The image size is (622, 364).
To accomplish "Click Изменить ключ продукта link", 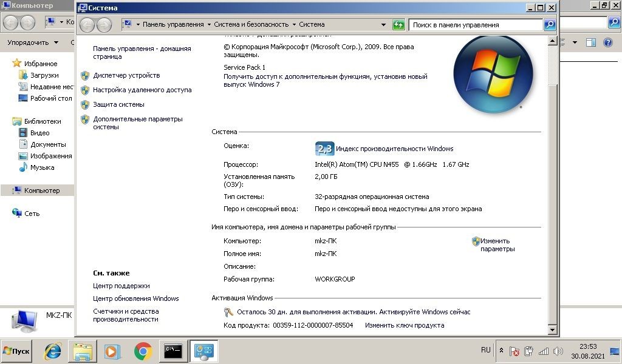I will pos(404,325).
